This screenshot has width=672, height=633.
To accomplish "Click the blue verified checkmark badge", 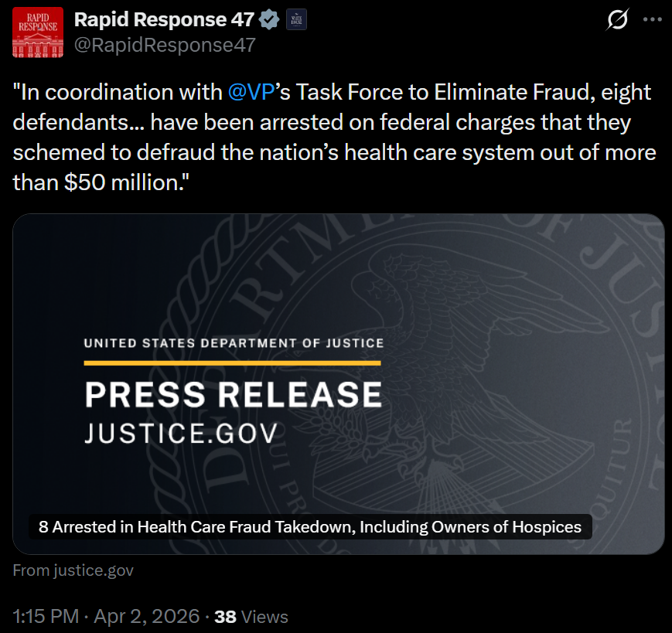I will tap(270, 20).
